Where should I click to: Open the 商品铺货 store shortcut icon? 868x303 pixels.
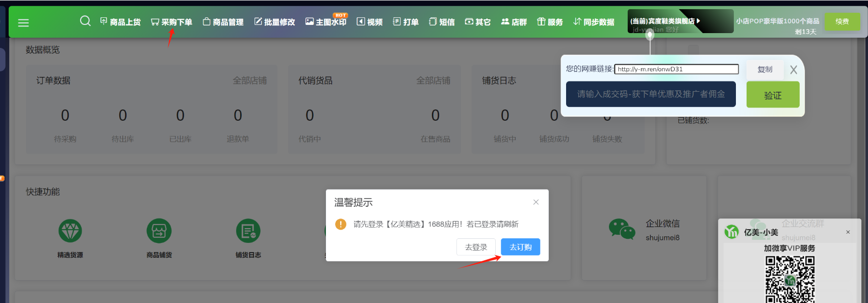click(159, 231)
